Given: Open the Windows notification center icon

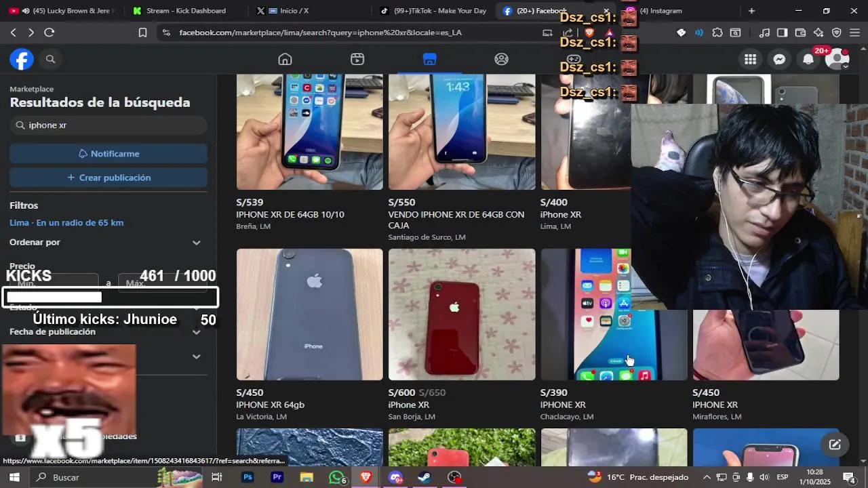Looking at the screenshot, I should (848, 477).
